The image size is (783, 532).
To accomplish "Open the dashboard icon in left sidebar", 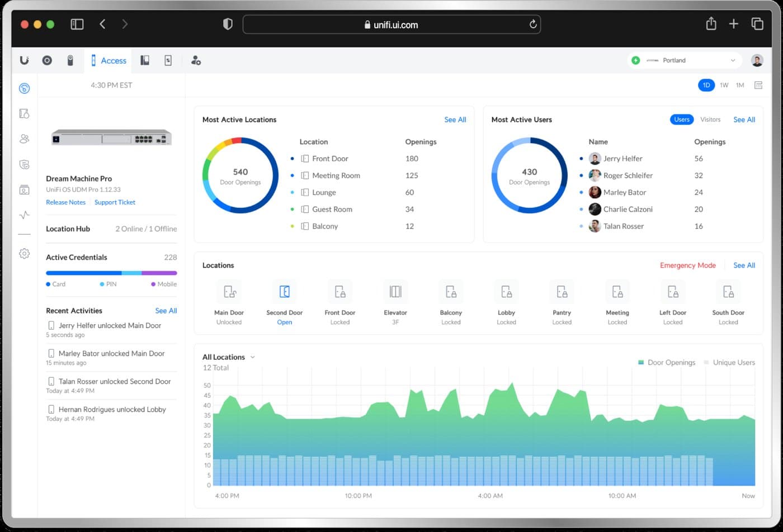I will 24,88.
